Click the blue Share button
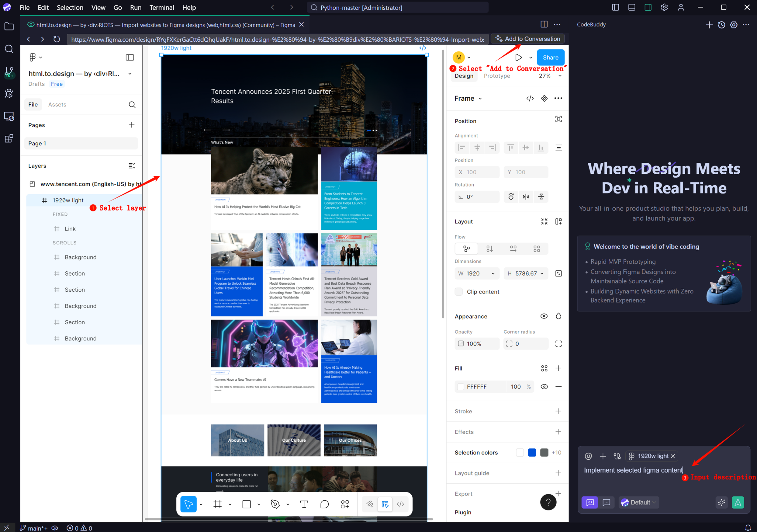Viewport: 757px width, 532px height. tap(550, 57)
